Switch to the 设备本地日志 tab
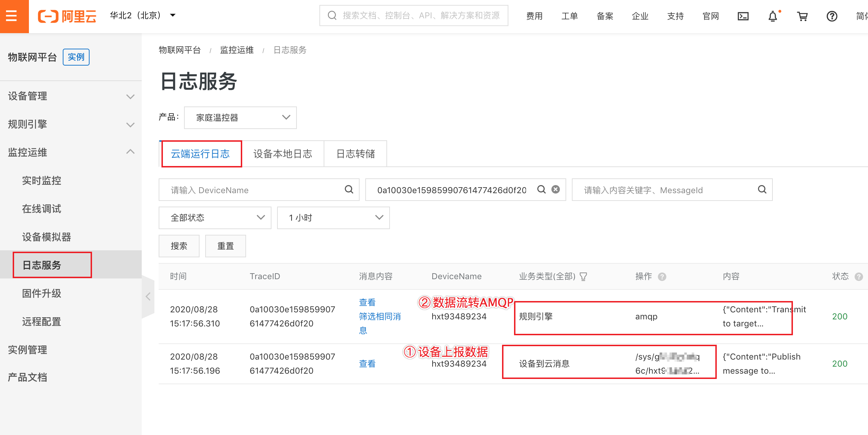Image resolution: width=868 pixels, height=435 pixels. (x=283, y=154)
